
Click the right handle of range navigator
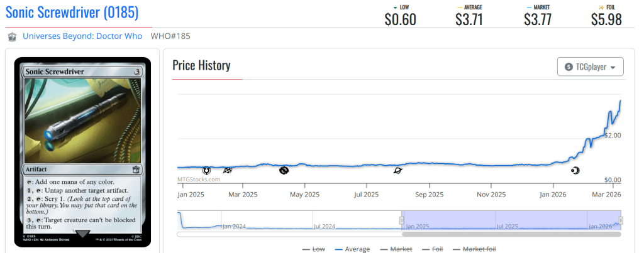621,220
